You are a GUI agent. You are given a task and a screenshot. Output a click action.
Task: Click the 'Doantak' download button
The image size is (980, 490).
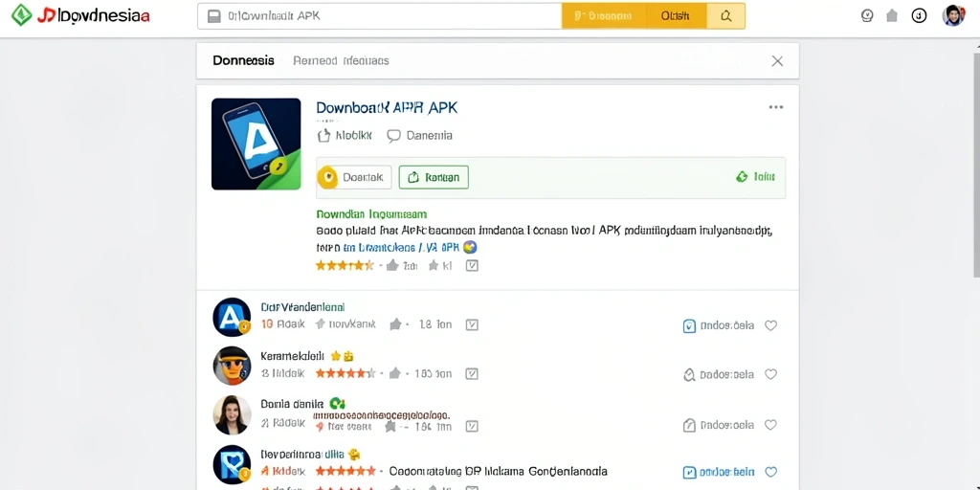coord(354,177)
